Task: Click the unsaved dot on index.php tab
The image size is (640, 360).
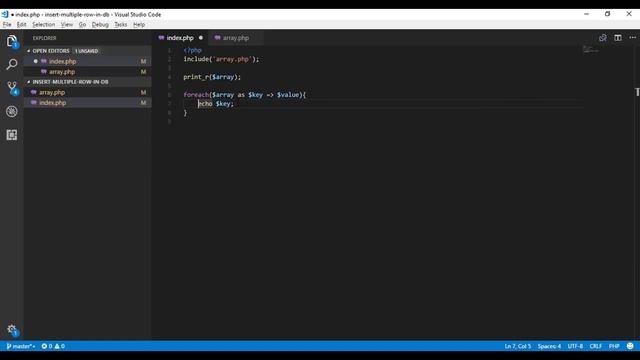Action: [x=200, y=38]
